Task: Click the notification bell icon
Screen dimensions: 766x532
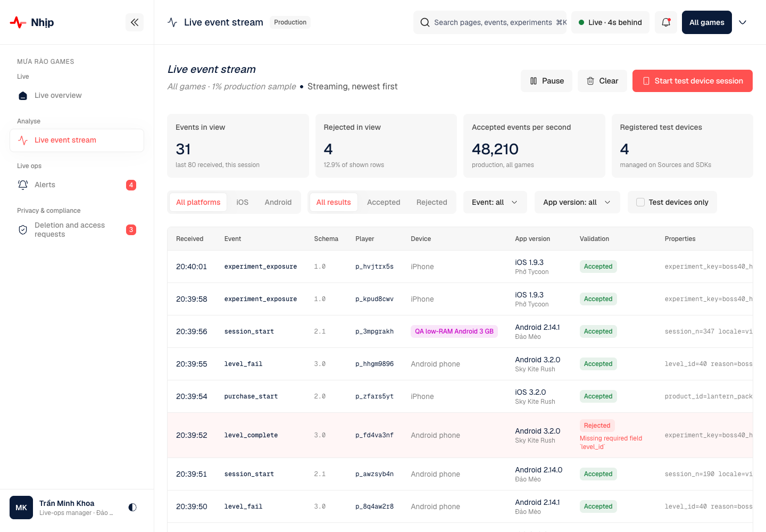Action: coord(666,22)
